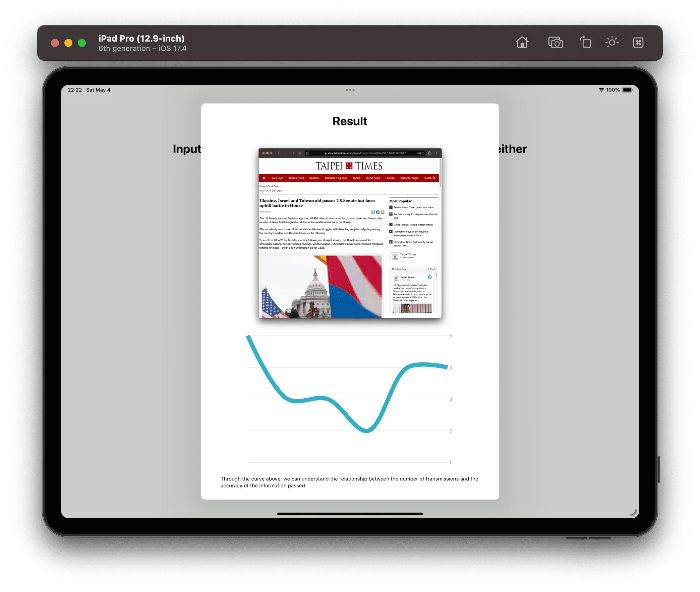
Task: Tap the iPad multitasking three-dots control
Action: (350, 90)
